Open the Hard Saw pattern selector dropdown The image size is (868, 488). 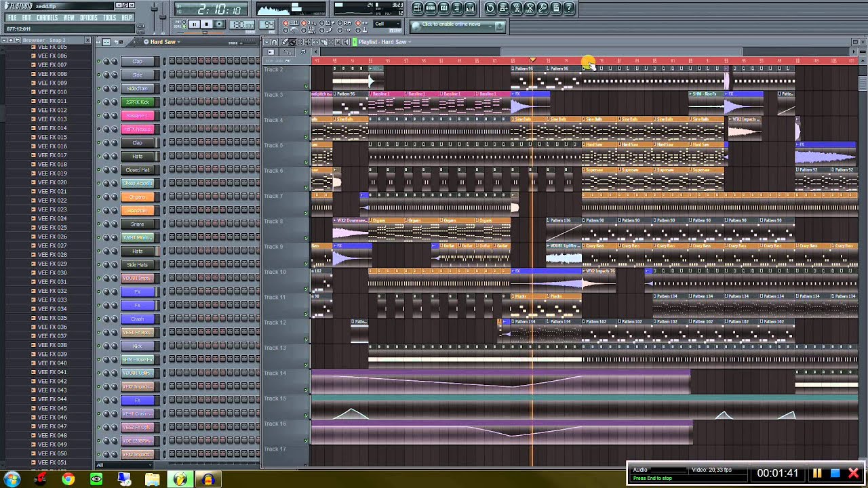click(162, 42)
